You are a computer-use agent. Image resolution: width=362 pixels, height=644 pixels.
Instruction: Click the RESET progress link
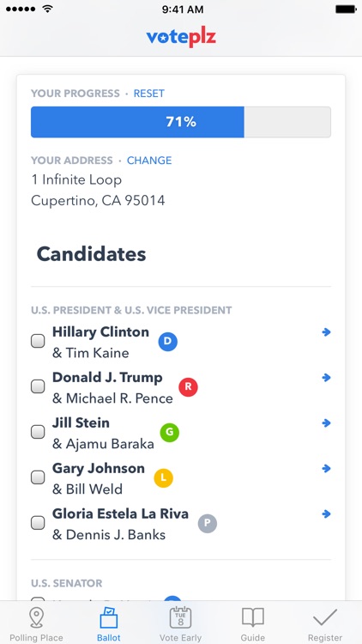(149, 94)
